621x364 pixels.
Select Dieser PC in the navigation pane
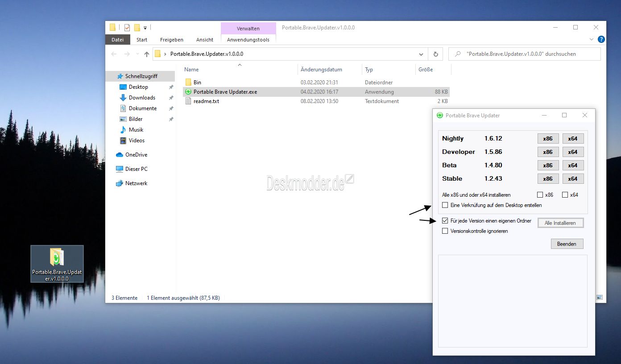click(x=136, y=169)
